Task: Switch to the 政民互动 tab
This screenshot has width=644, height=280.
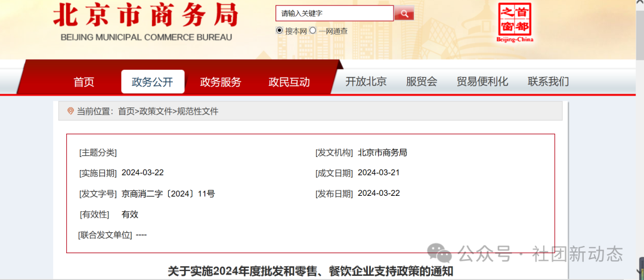Action: [289, 82]
